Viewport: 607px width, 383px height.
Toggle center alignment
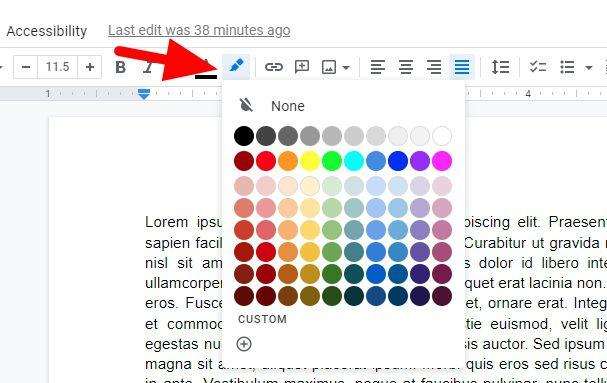(406, 67)
